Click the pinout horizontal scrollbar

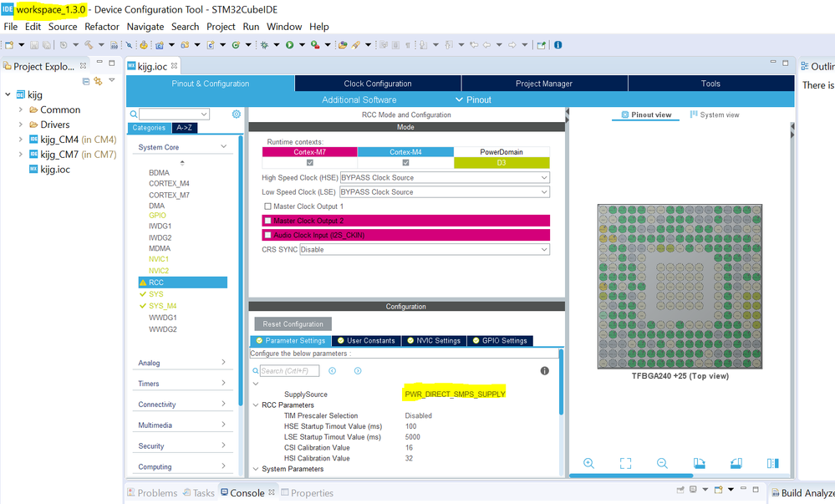pos(631,476)
